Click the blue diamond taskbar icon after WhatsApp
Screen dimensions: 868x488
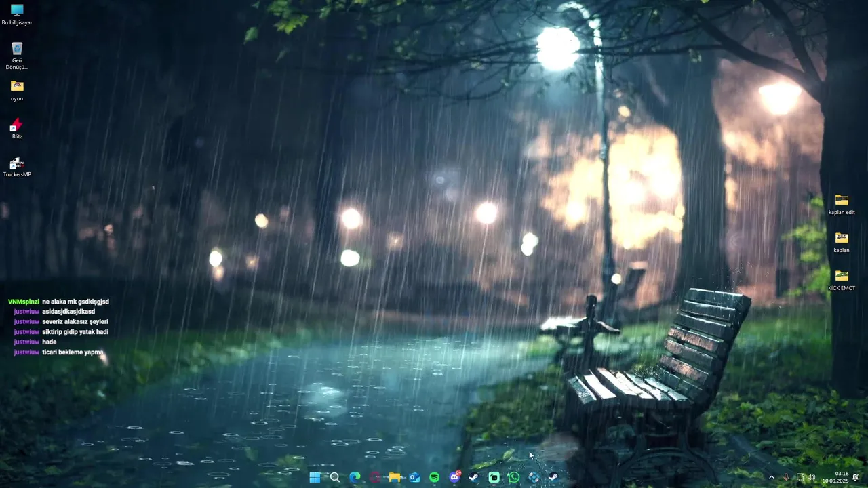click(534, 477)
